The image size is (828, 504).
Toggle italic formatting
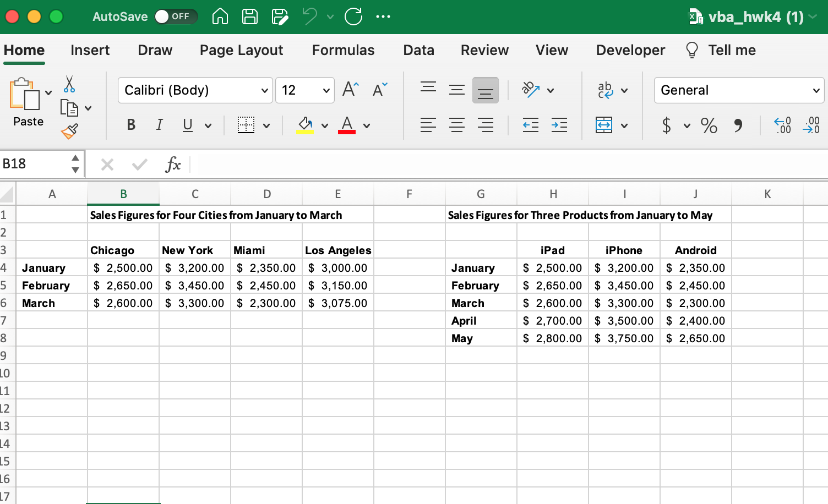[x=159, y=124]
